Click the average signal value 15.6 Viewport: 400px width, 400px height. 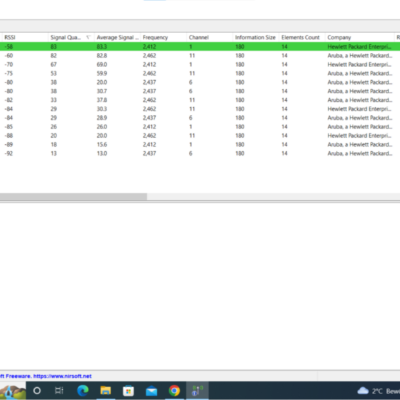[x=102, y=144]
